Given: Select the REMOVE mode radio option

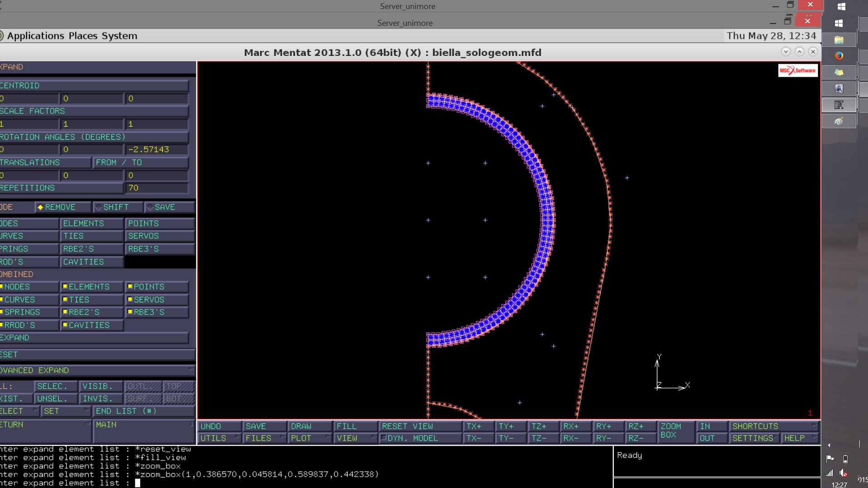Looking at the screenshot, I should (57, 207).
